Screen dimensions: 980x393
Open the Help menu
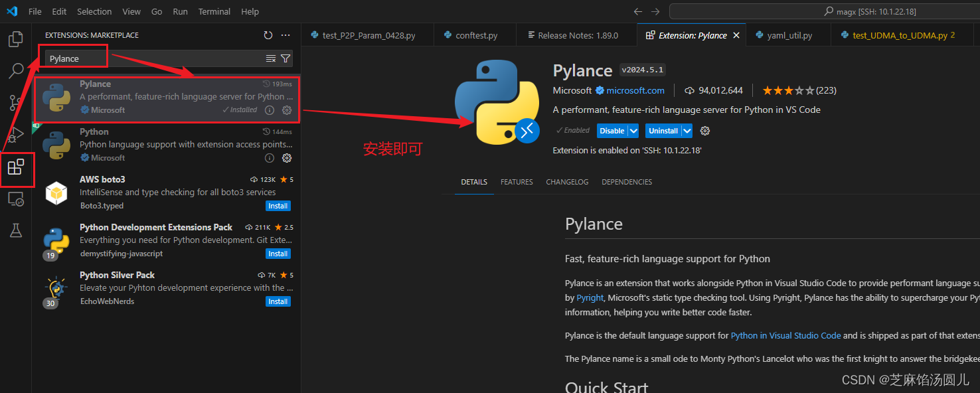coord(250,11)
